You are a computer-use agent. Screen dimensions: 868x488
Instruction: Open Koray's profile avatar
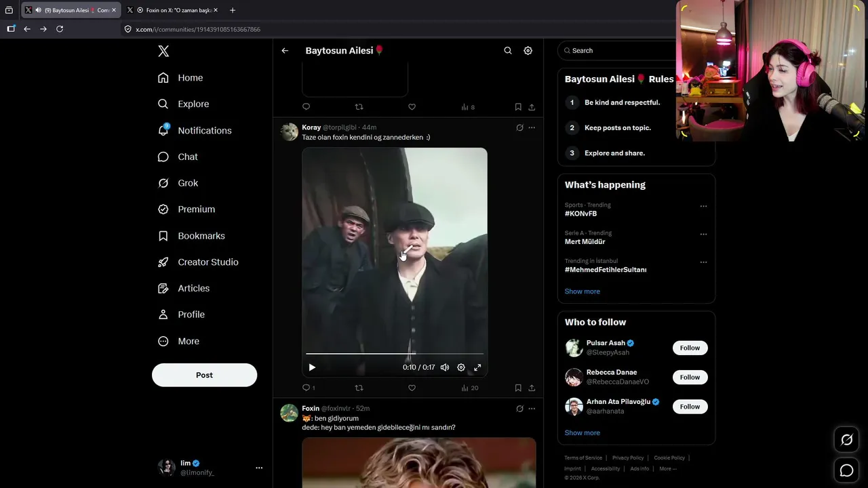tap(290, 131)
